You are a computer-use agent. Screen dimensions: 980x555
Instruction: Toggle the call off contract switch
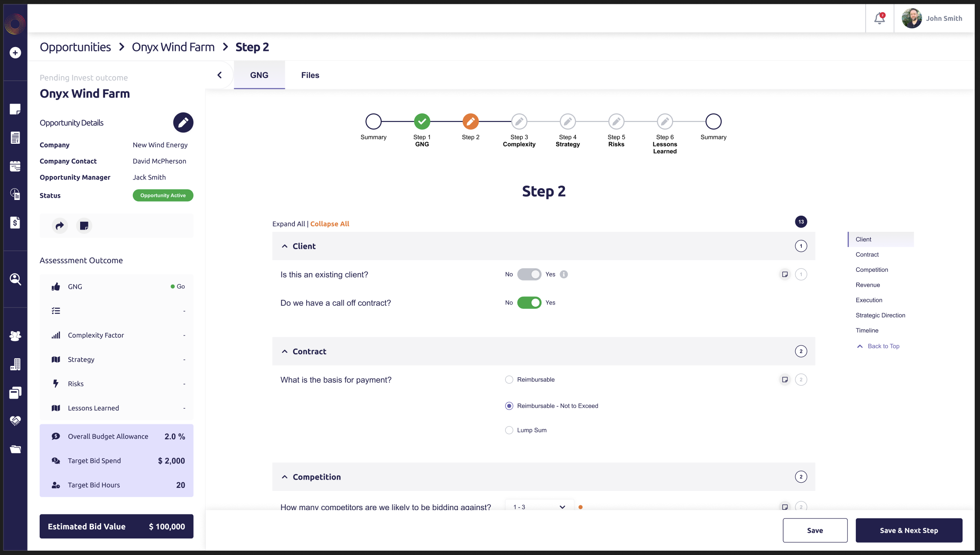pyautogui.click(x=529, y=303)
